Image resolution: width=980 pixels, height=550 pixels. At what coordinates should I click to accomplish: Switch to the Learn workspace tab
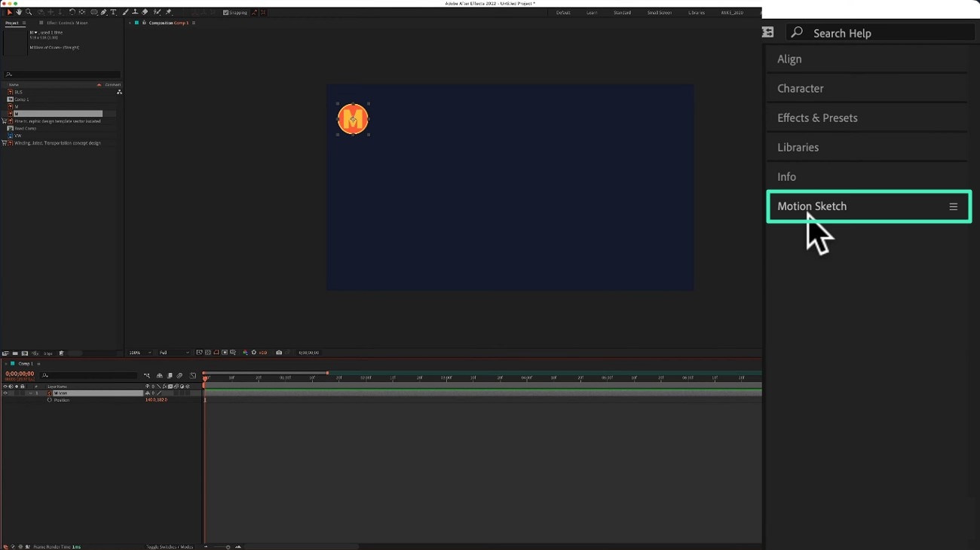(x=592, y=12)
